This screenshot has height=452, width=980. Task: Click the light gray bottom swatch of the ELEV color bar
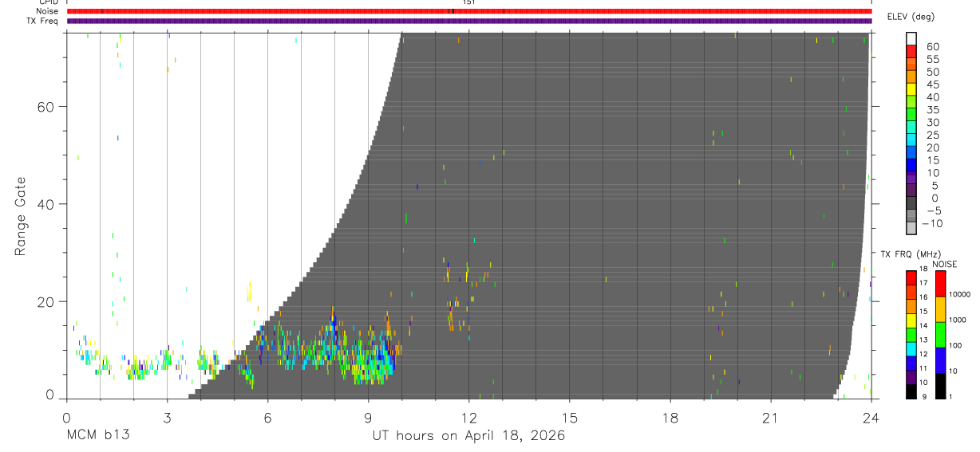click(911, 230)
